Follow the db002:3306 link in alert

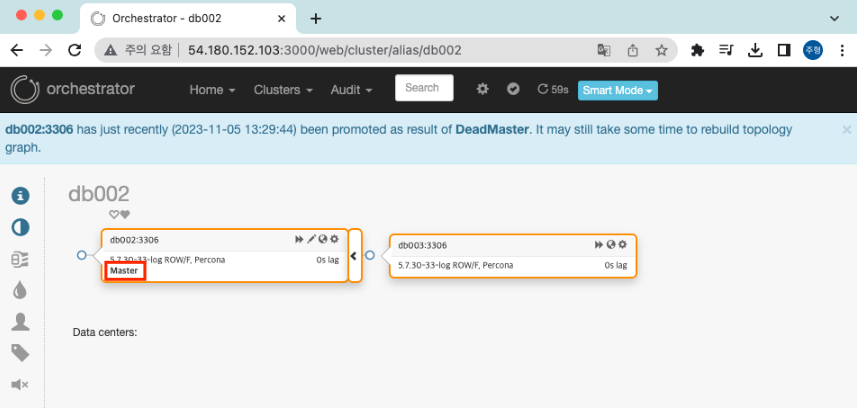(x=39, y=130)
